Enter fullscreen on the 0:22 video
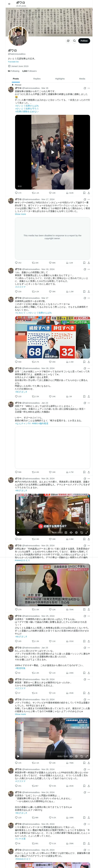The height and width of the screenshot is (868, 98). [87, 532]
